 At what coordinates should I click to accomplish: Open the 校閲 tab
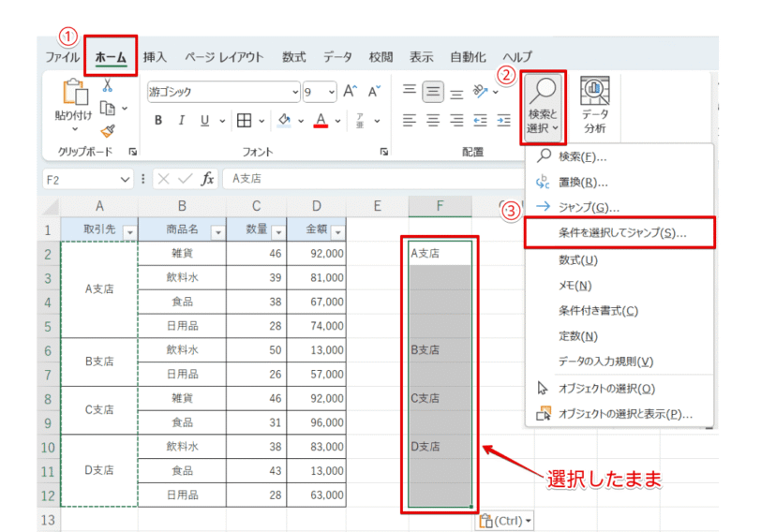pos(381,57)
